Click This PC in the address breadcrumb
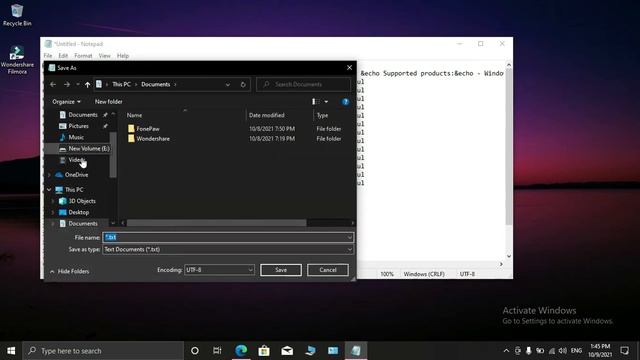640x360 pixels. pos(121,84)
